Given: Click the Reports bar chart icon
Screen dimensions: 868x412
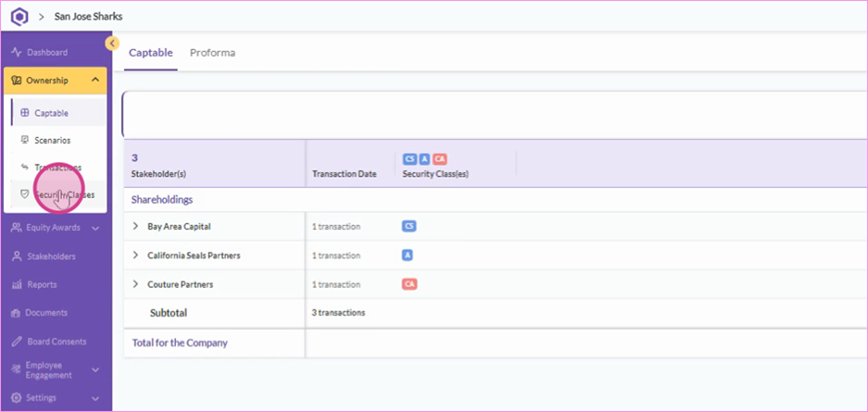Looking at the screenshot, I should tap(16, 285).
